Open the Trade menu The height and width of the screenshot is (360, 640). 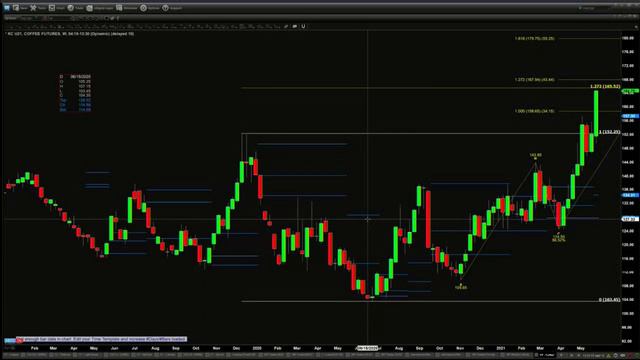pos(76,8)
